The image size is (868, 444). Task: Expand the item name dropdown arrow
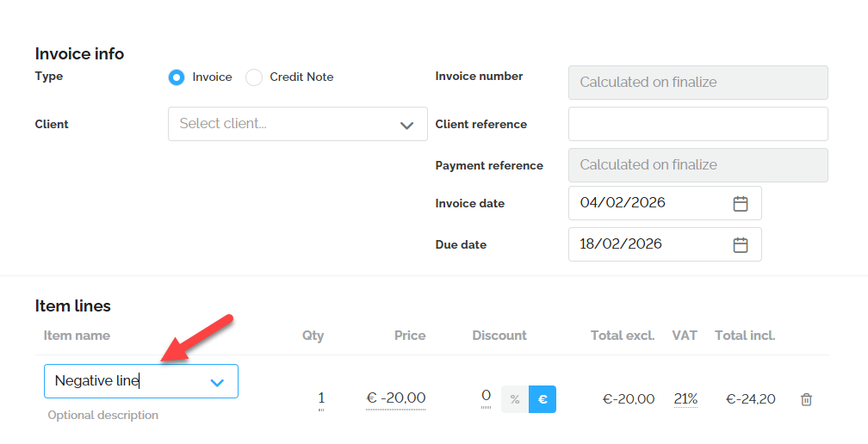[217, 382]
